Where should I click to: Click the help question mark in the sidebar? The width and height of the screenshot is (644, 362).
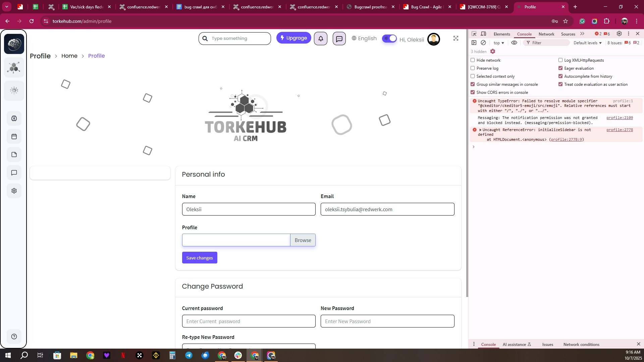pos(14,337)
